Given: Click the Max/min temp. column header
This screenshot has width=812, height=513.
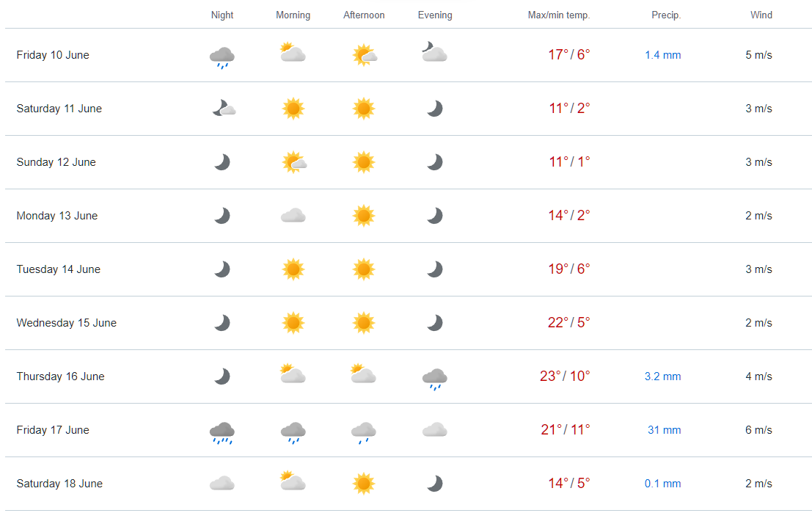Looking at the screenshot, I should (x=559, y=15).
